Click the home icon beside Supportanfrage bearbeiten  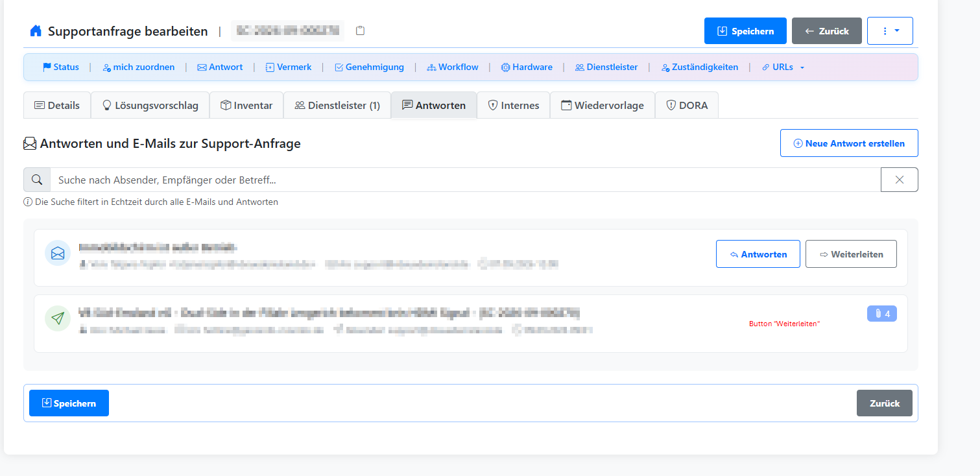pyautogui.click(x=35, y=31)
